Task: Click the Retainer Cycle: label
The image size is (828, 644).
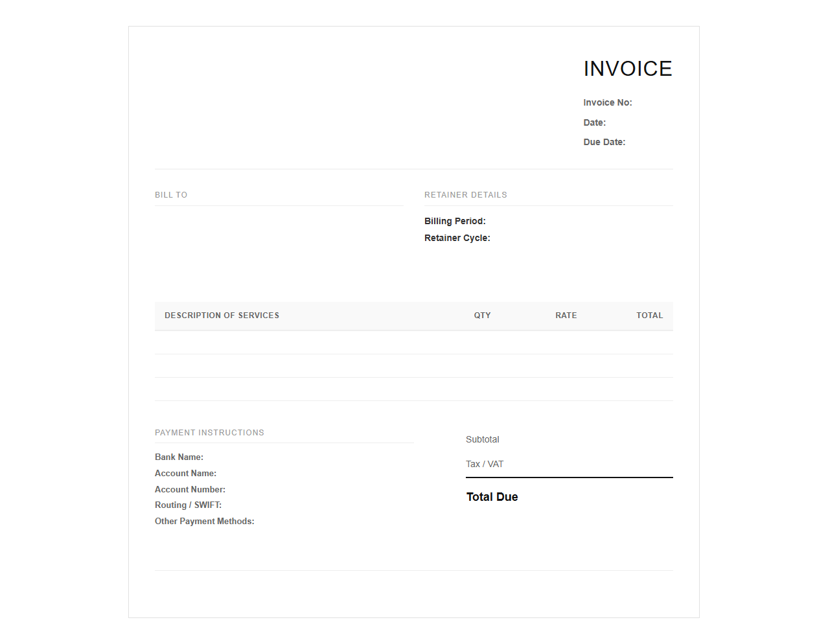Action: (x=457, y=238)
